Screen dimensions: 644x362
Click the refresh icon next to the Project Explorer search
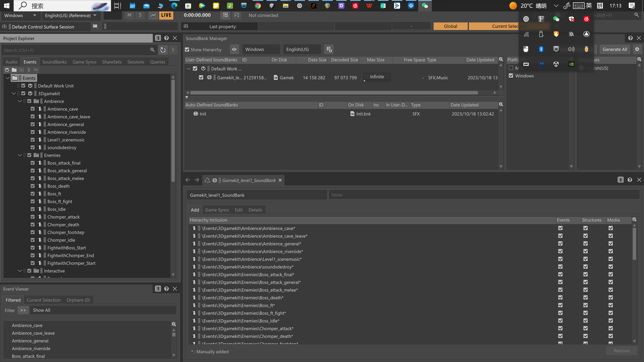point(163,50)
